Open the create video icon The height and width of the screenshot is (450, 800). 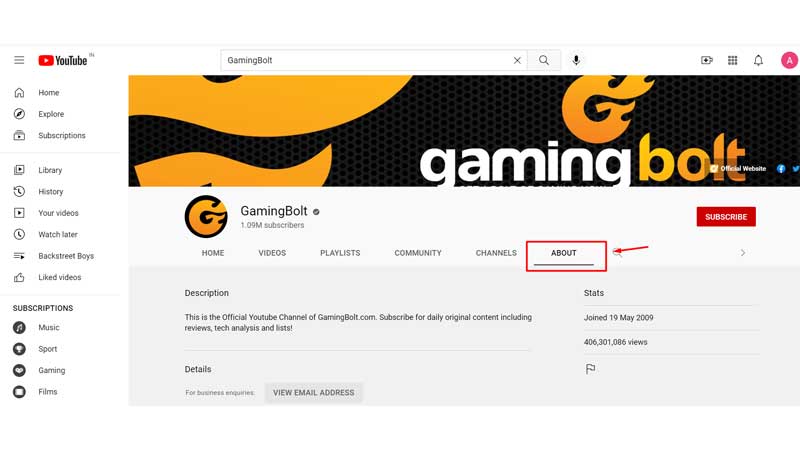(707, 60)
